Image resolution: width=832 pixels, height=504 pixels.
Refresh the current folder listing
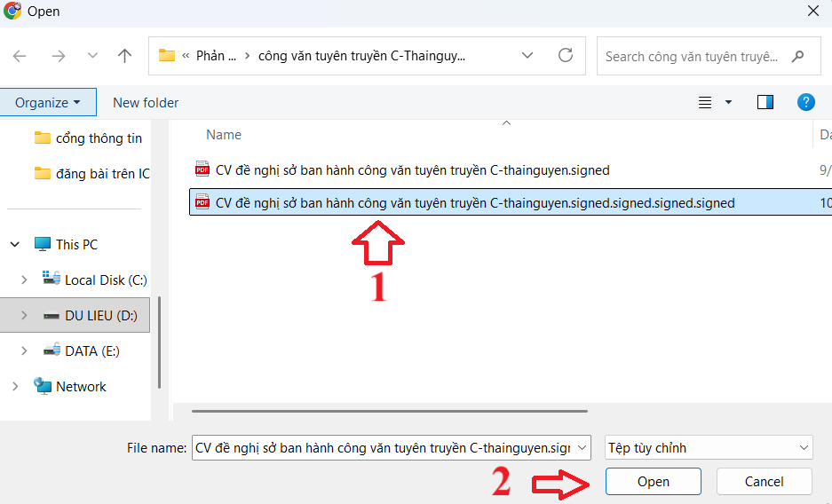pyautogui.click(x=566, y=56)
